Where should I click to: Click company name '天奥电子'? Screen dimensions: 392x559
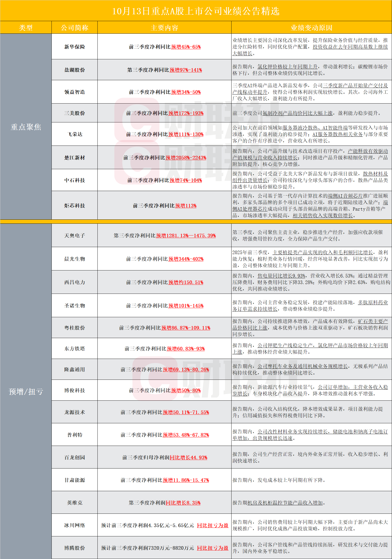pyautogui.click(x=75, y=236)
